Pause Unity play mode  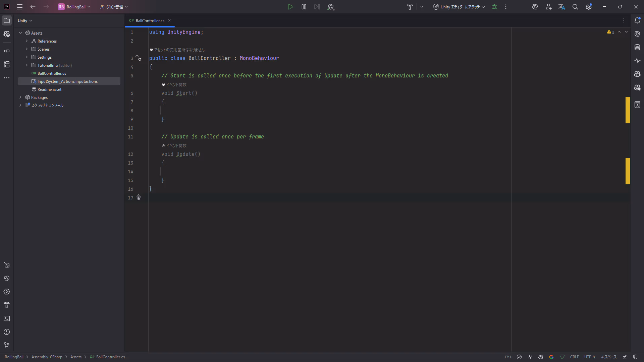304,7
